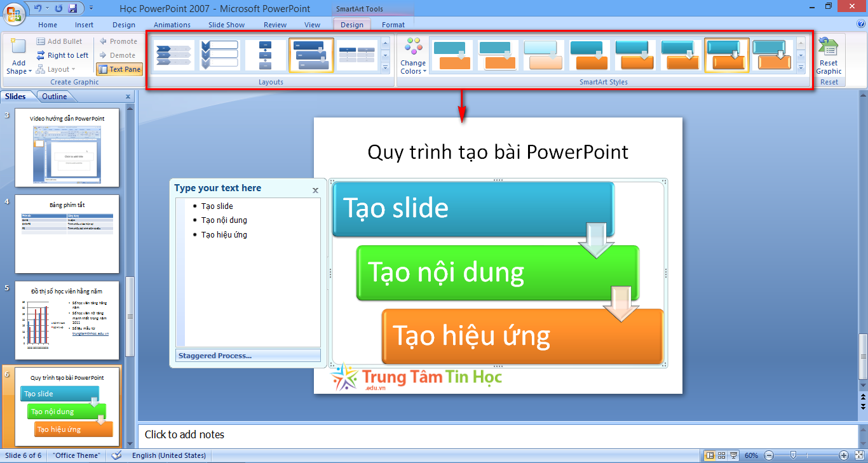The height and width of the screenshot is (463, 868).
Task: Open the Review ribbon tab
Action: tap(275, 25)
